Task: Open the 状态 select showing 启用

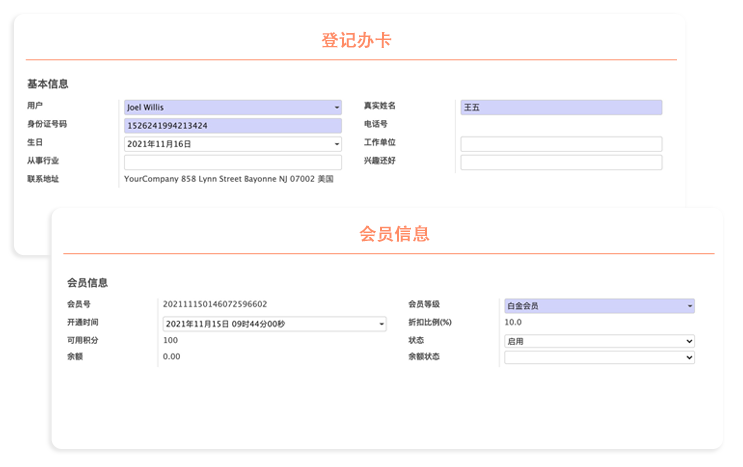Action: pos(598,341)
